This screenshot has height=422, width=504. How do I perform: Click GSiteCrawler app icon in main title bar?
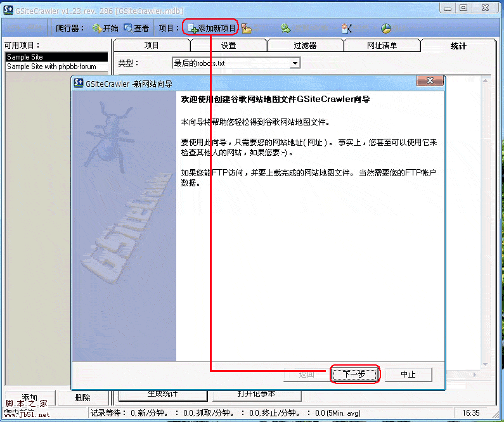click(8, 10)
